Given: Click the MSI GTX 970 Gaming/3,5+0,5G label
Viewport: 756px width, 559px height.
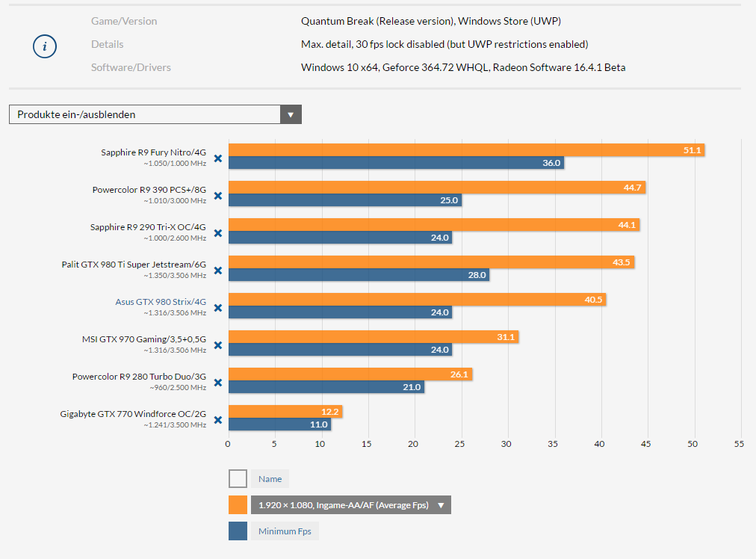Looking at the screenshot, I should click(x=144, y=339).
